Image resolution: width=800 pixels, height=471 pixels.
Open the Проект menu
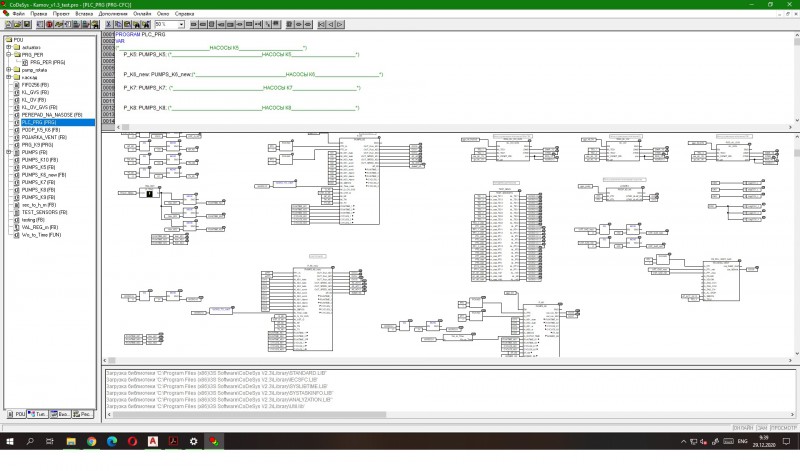click(x=61, y=14)
